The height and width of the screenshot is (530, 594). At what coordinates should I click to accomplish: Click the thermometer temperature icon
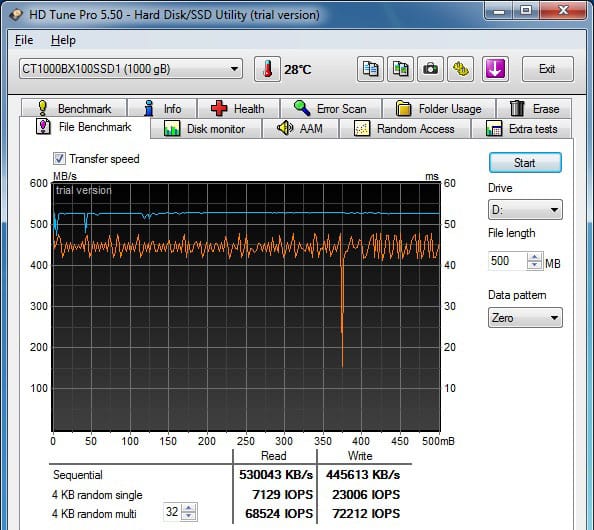pos(267,69)
